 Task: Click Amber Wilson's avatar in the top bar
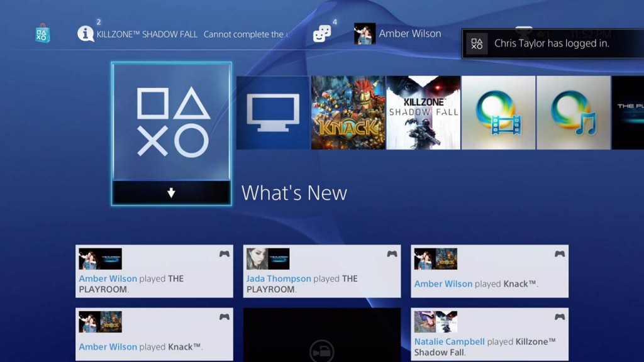point(365,33)
